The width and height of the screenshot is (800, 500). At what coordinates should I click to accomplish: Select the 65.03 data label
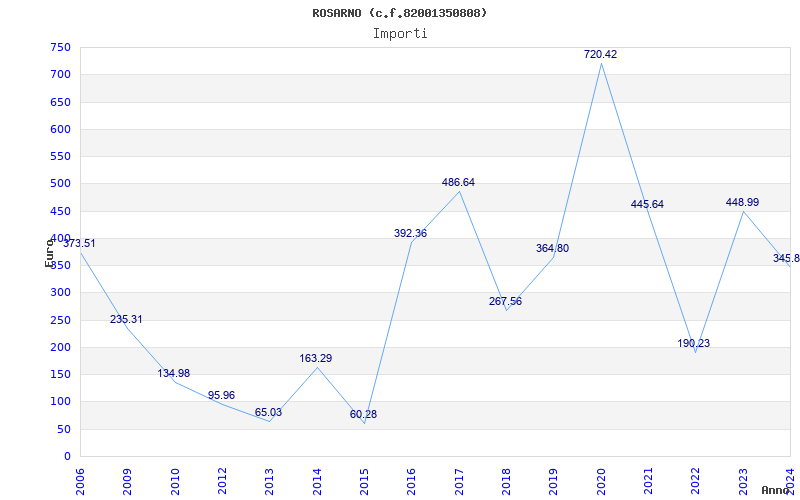(268, 412)
